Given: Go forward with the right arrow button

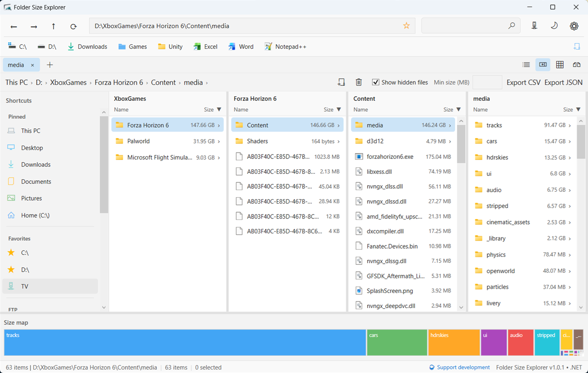Looking at the screenshot, I should point(34,26).
